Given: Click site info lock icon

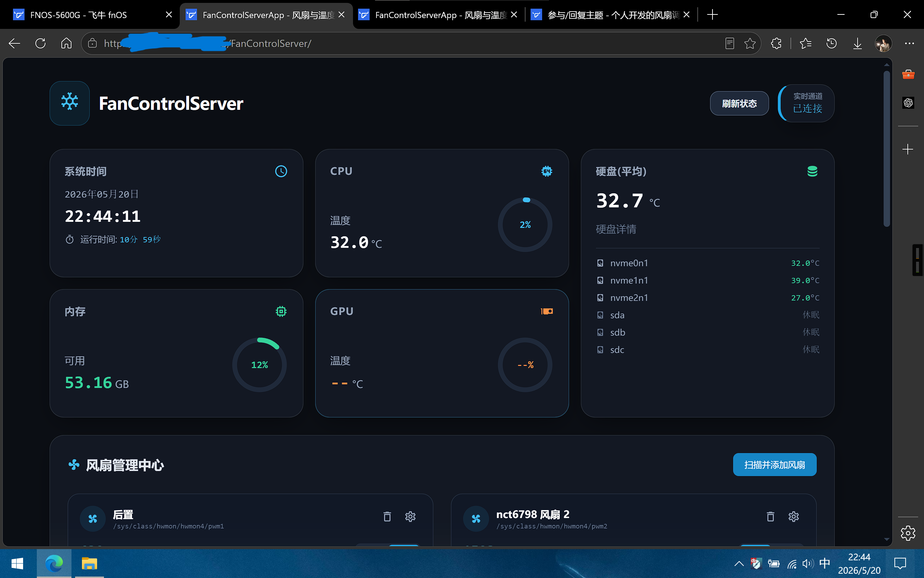Looking at the screenshot, I should pos(92,43).
